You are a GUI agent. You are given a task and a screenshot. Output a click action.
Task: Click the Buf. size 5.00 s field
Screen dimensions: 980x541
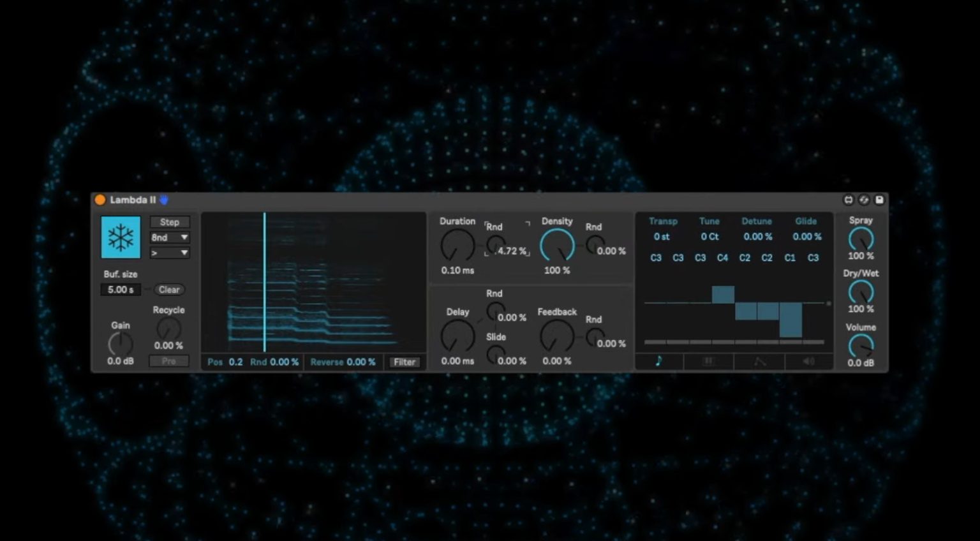(120, 290)
